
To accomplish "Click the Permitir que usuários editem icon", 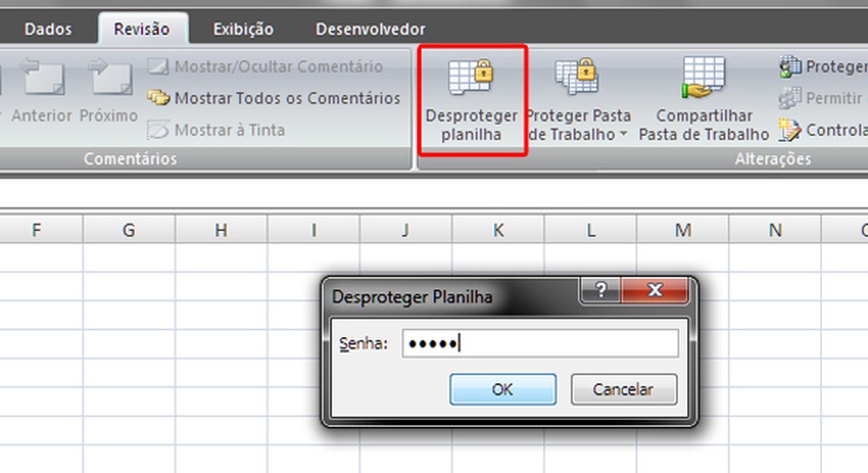I will click(x=790, y=98).
